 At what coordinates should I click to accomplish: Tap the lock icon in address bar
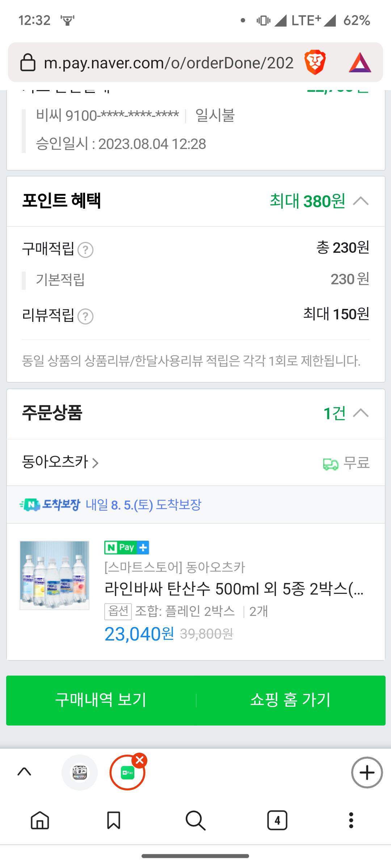pyautogui.click(x=28, y=63)
